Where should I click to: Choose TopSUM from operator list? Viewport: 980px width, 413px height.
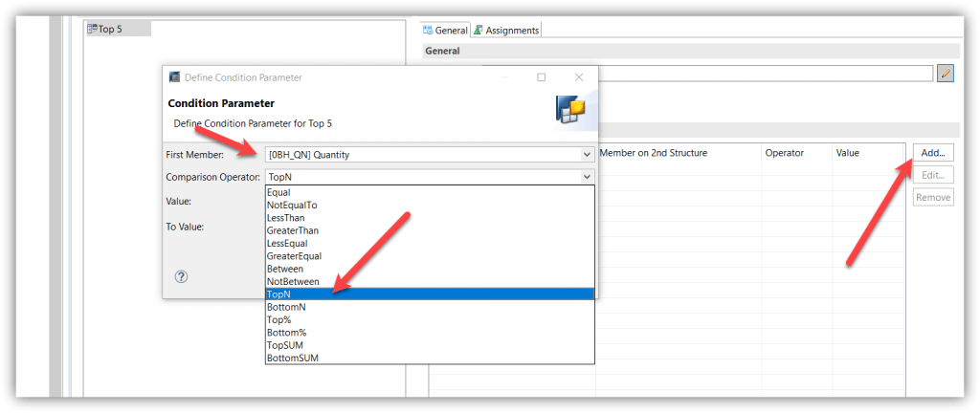(430, 346)
